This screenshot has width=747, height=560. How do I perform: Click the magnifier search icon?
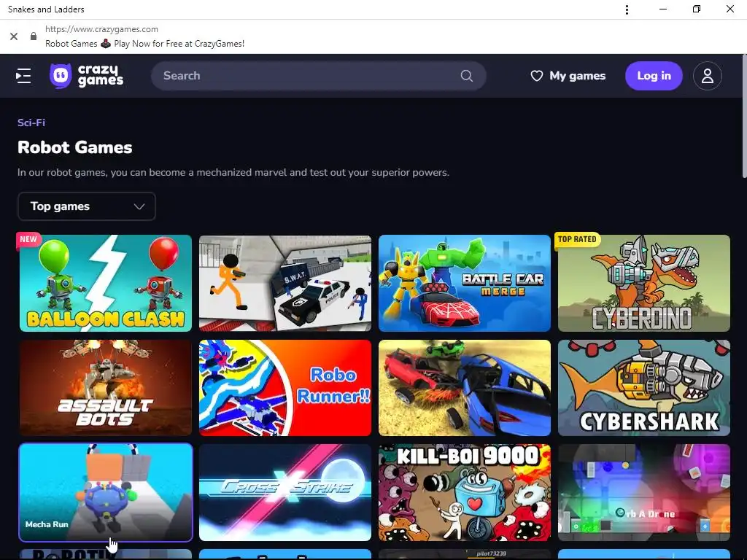click(x=466, y=76)
